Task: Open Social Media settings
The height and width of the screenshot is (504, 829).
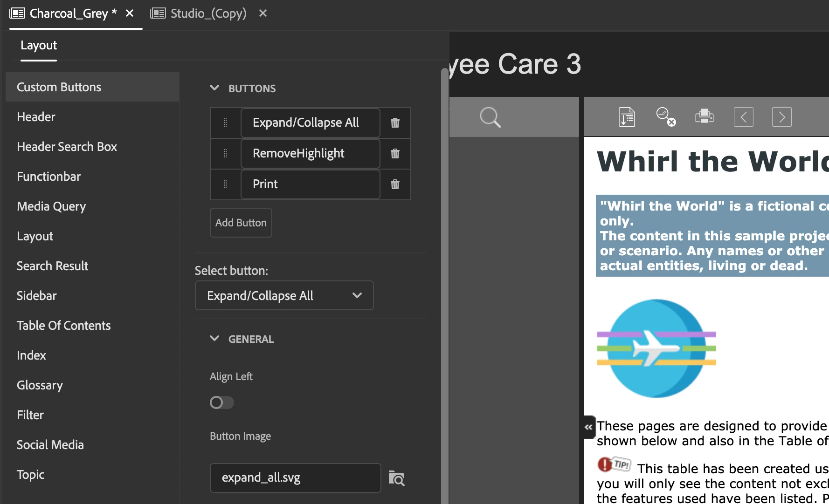Action: (92, 445)
